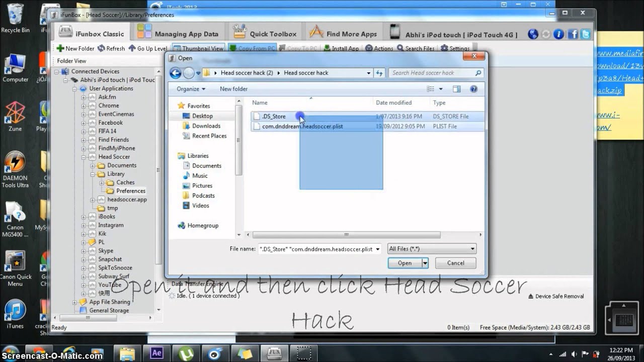The width and height of the screenshot is (644, 362).
Task: Select the Computer desktop icon
Action: pos(15,68)
